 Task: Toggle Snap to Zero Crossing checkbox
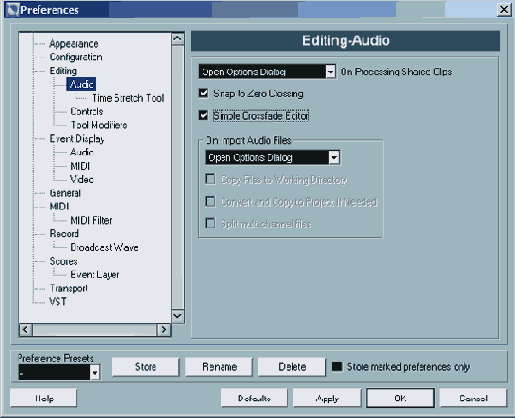click(x=203, y=93)
